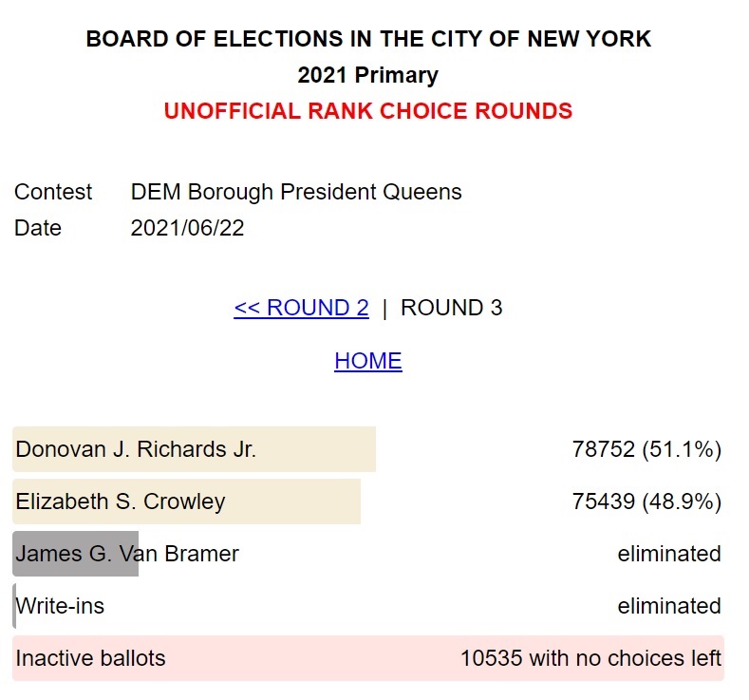Click the Inactive ballots label

click(90, 658)
